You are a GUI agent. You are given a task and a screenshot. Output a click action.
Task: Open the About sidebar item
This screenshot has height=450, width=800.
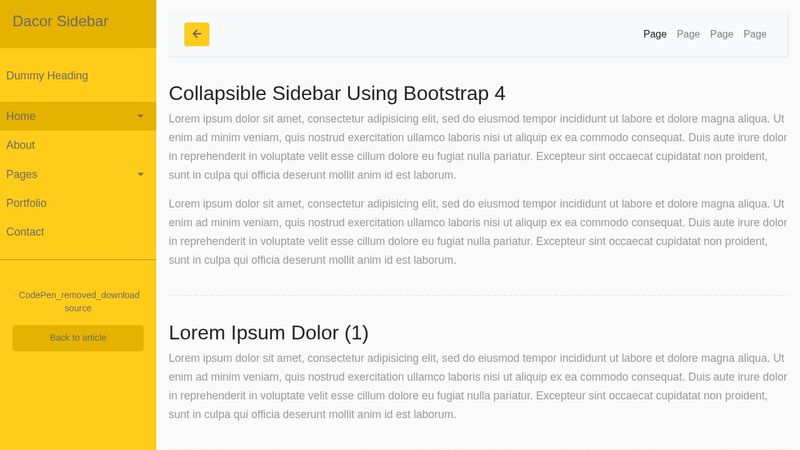(x=21, y=145)
